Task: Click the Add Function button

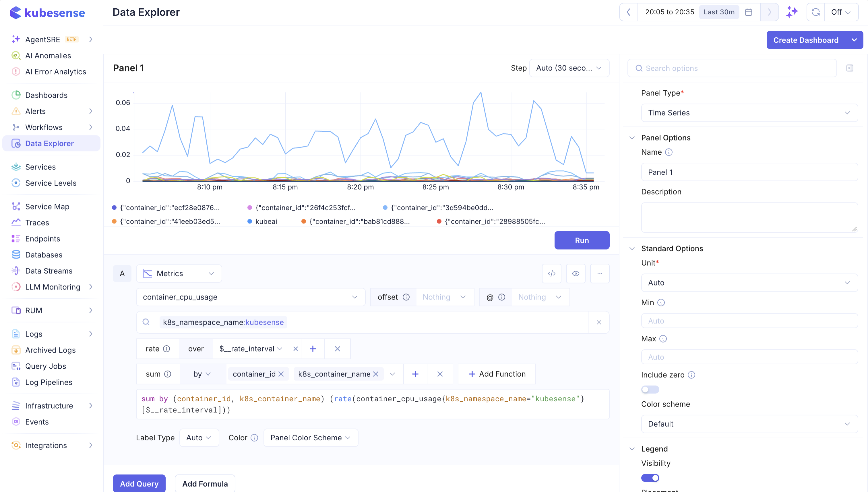Action: coord(497,374)
